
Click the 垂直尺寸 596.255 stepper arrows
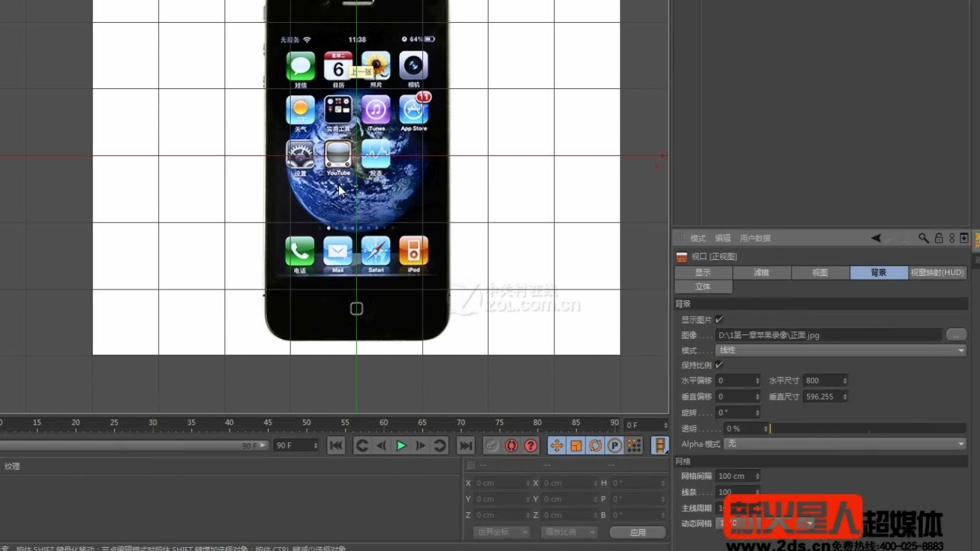[x=844, y=397]
